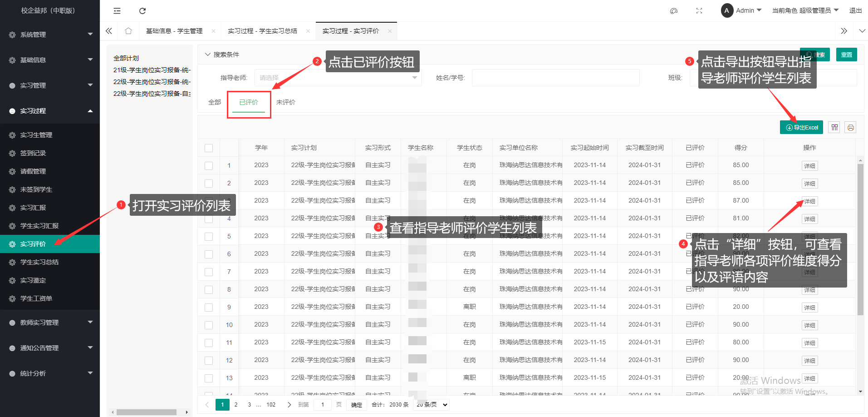This screenshot has width=868, height=417.
Task: Check the checkbox for row 1
Action: click(209, 166)
